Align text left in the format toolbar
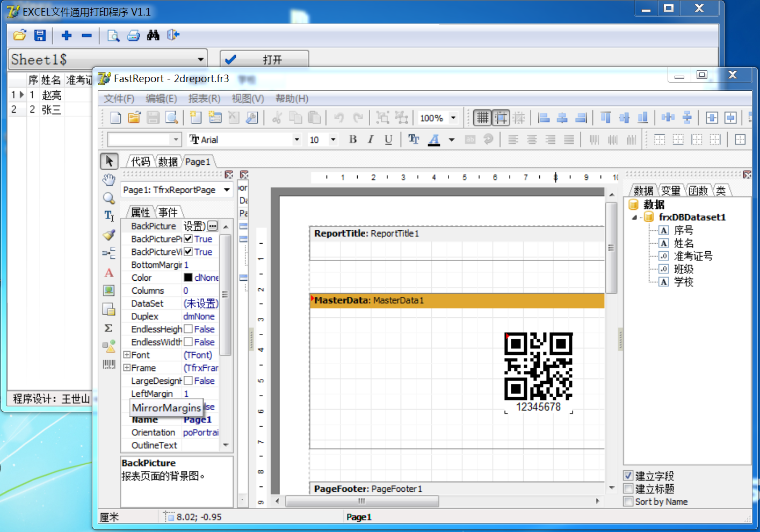Screen dimensions: 760x532 tap(513, 140)
